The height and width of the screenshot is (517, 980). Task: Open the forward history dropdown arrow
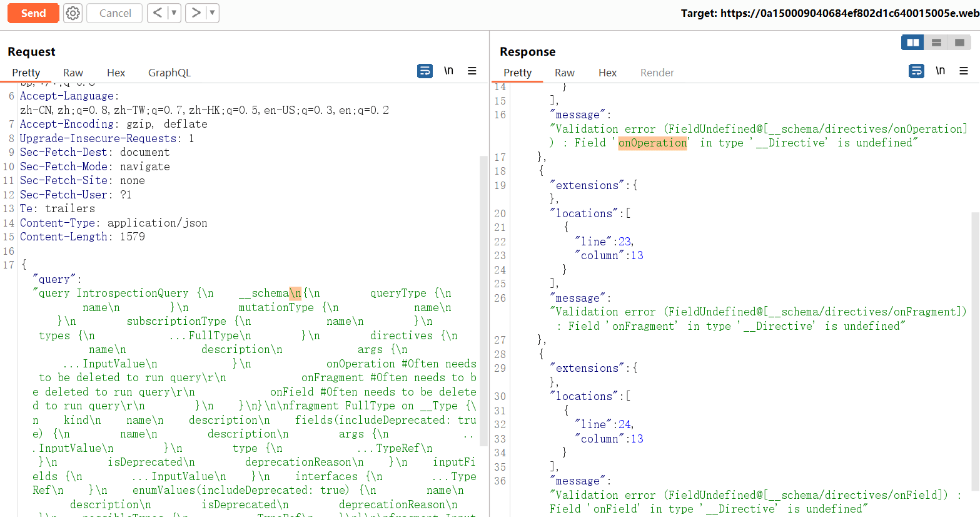[212, 13]
